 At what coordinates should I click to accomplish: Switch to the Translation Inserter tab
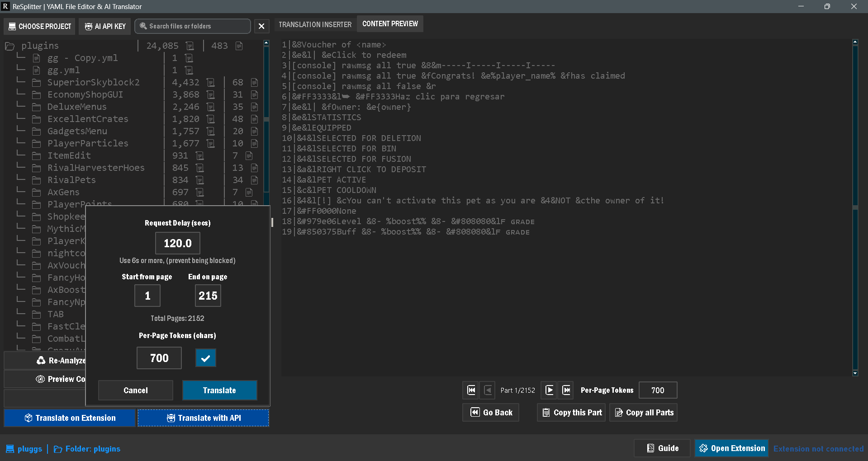click(x=315, y=24)
